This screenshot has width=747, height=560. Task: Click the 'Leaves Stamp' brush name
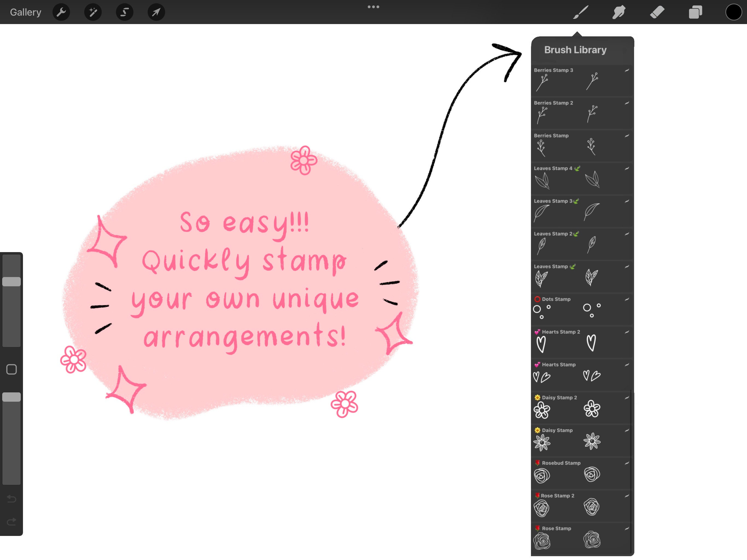551,267
